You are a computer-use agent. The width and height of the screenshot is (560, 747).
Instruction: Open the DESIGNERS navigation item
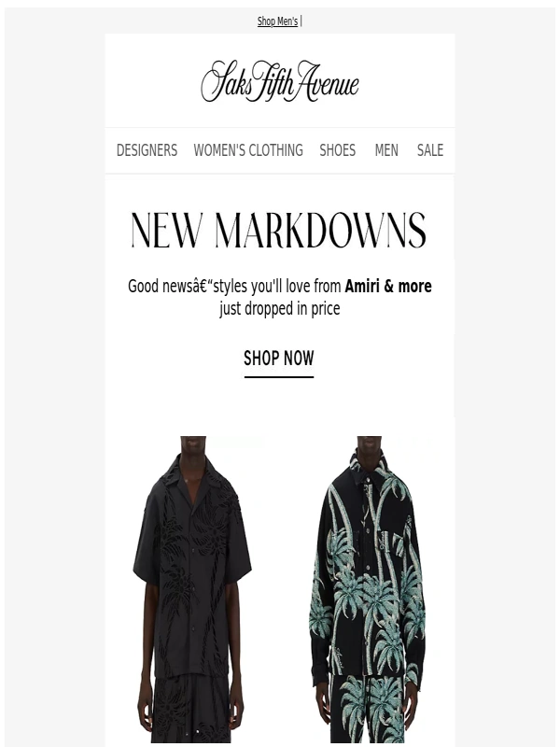click(x=147, y=150)
